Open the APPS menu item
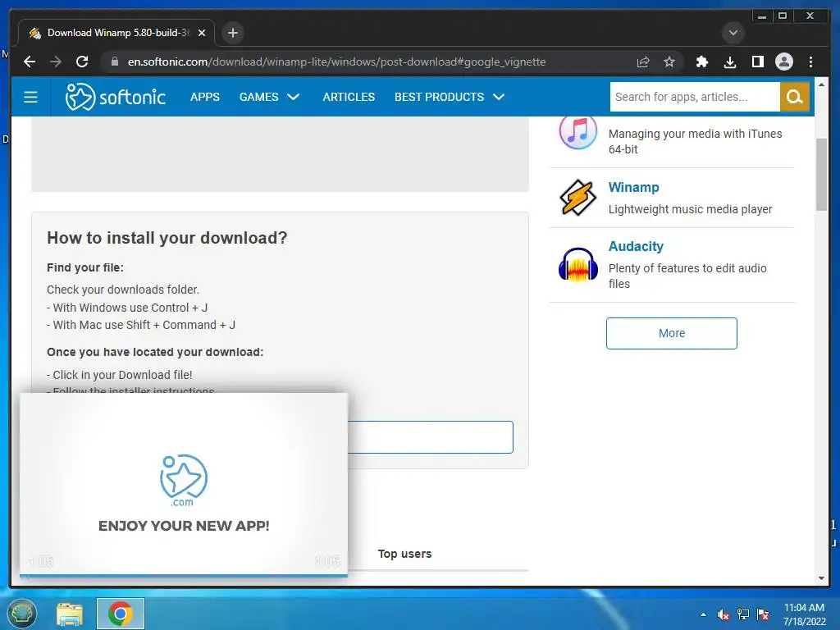This screenshot has height=630, width=840. point(204,97)
